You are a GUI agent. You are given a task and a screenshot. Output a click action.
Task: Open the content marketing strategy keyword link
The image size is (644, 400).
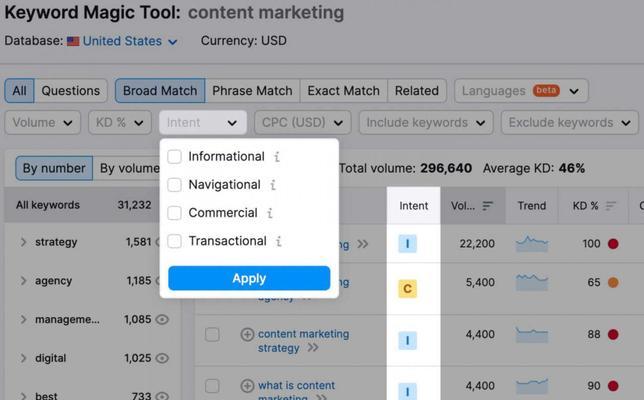(303, 341)
